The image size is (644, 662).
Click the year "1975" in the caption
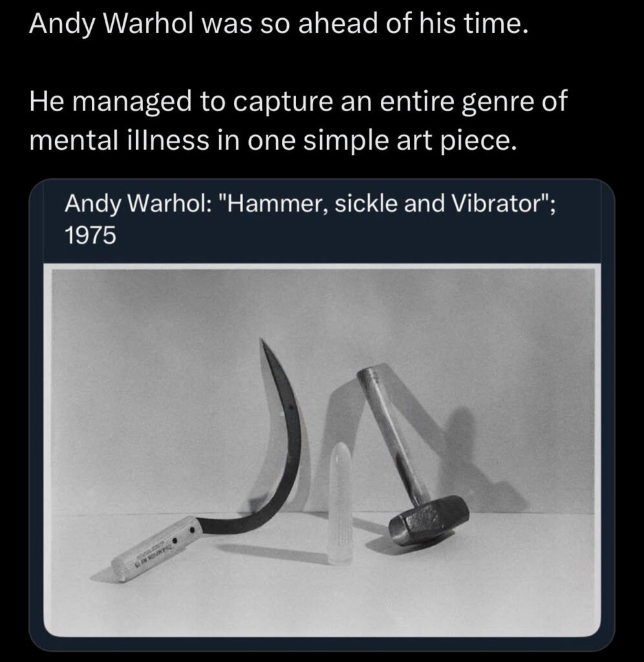click(x=90, y=235)
